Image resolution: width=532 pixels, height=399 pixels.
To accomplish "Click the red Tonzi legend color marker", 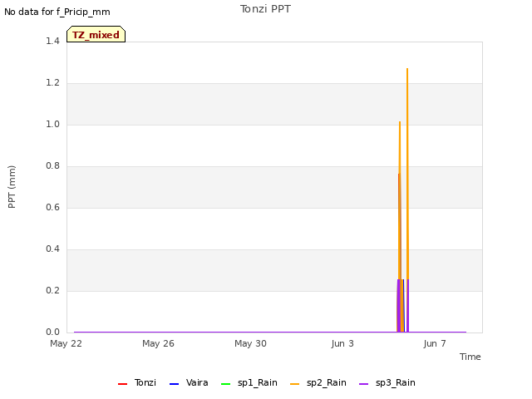I will pyautogui.click(x=122, y=384).
